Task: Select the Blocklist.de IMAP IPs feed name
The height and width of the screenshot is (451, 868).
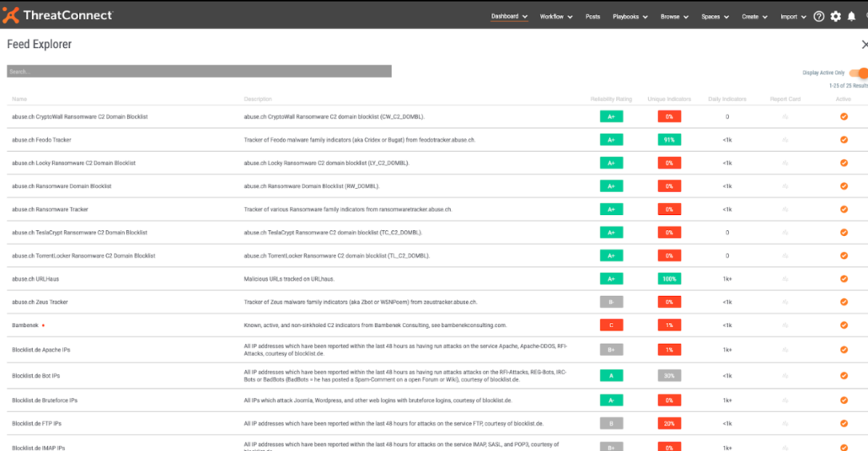Action: (38, 448)
